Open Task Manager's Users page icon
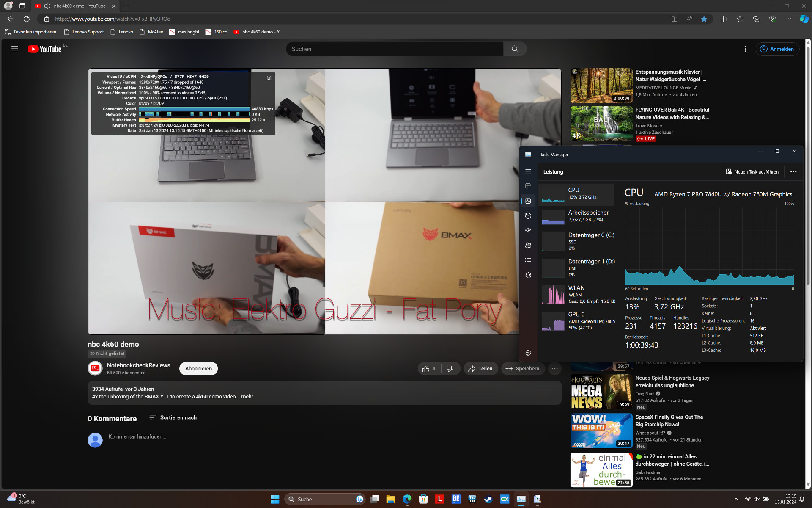The image size is (812, 508). point(528,246)
